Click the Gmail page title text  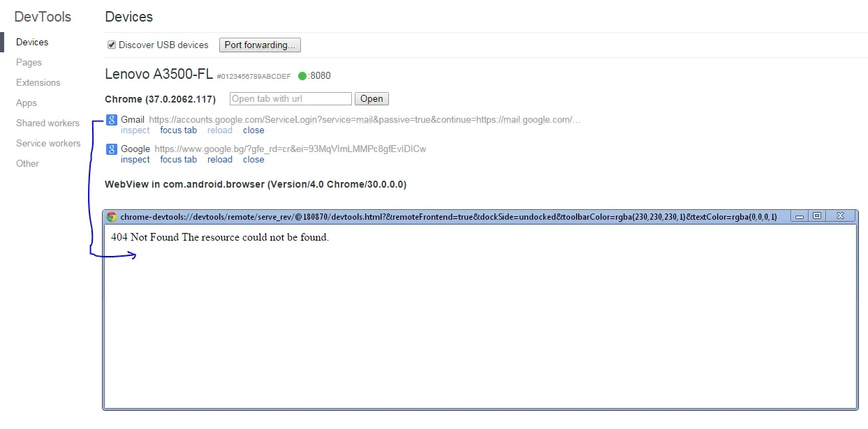pyautogui.click(x=133, y=120)
